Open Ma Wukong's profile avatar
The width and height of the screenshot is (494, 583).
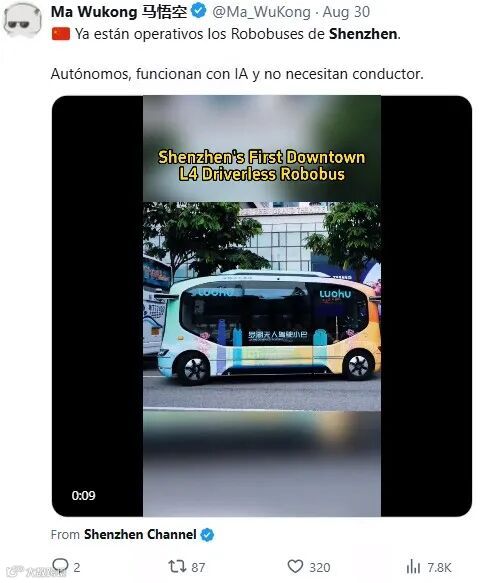click(x=22, y=20)
